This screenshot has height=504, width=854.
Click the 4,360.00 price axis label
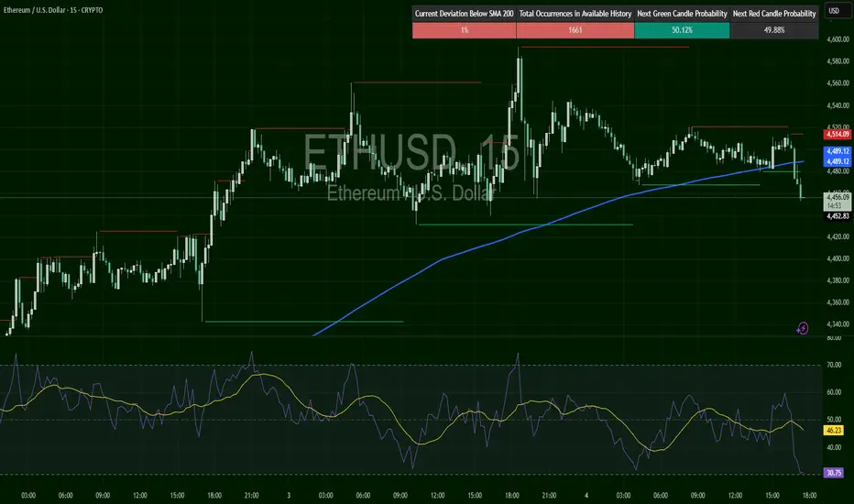pos(838,302)
